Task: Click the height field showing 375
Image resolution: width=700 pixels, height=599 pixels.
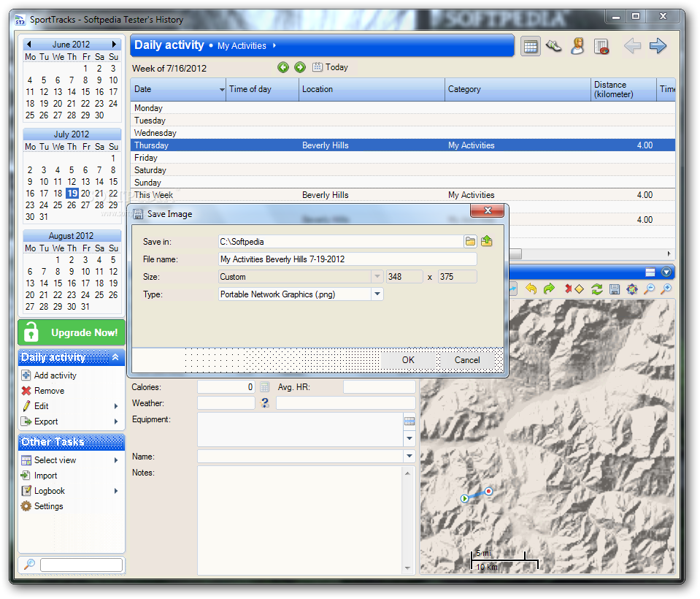Action: click(x=457, y=277)
